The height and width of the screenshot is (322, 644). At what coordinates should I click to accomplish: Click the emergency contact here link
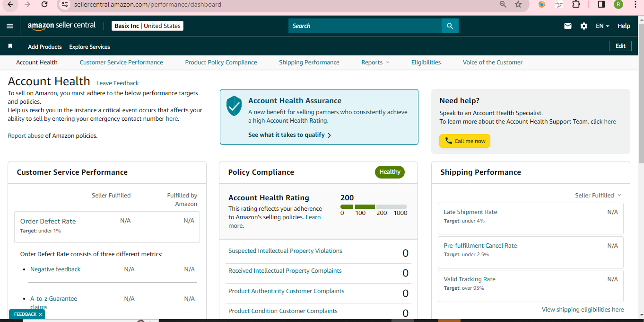172,119
